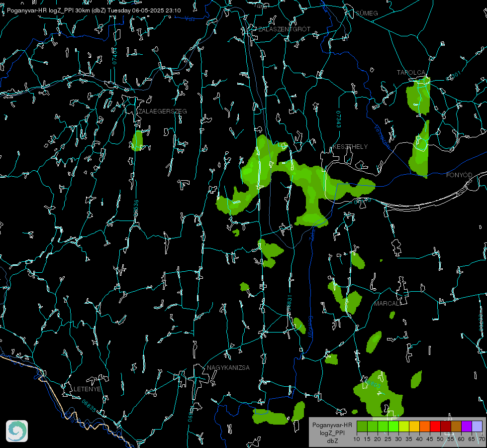The image size is (487, 448).
Task: Click the ZALASZENTGRÓT town label
Action: [x=284, y=29]
